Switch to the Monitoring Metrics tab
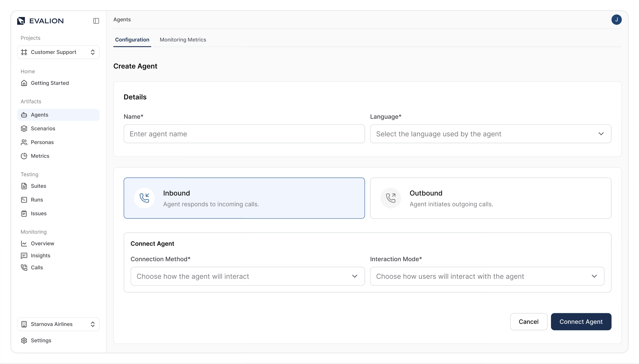 point(183,40)
